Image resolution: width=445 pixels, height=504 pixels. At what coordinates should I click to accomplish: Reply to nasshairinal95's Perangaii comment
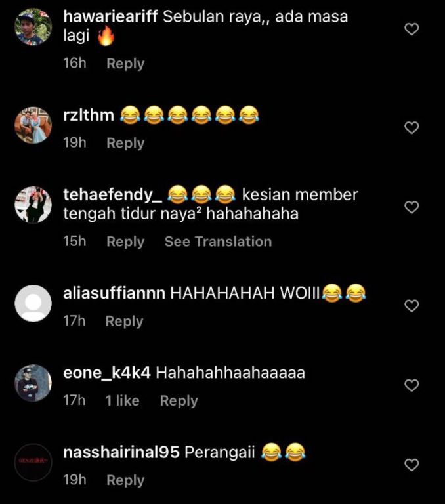125,480
